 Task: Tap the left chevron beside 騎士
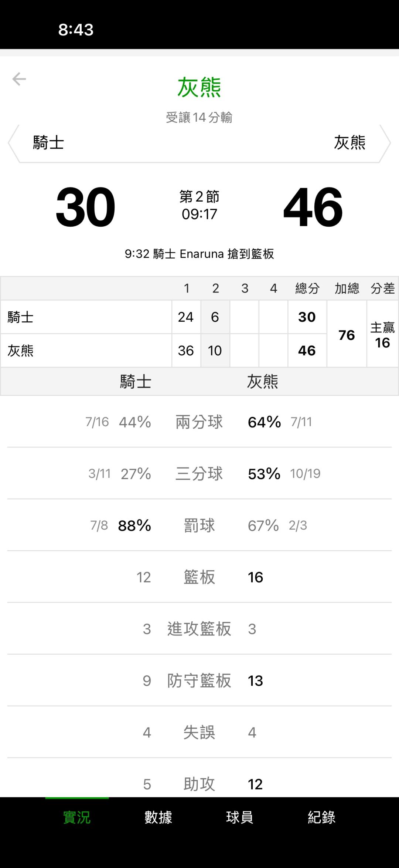point(14,143)
